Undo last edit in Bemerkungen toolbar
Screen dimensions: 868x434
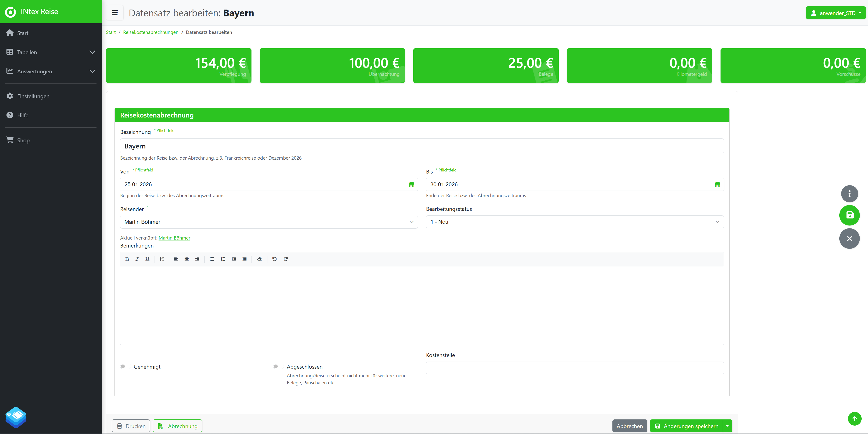coord(274,259)
